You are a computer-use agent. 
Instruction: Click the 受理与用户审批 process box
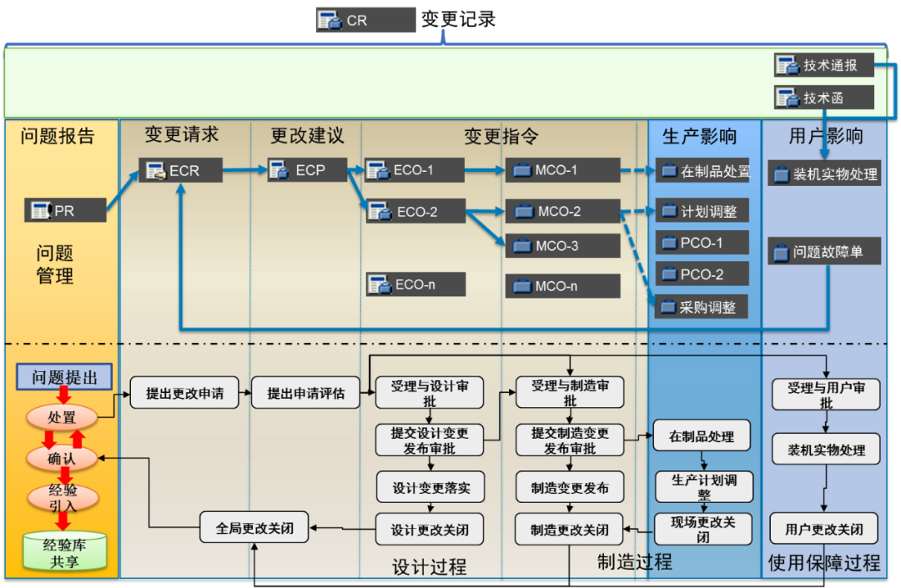pyautogui.click(x=826, y=395)
